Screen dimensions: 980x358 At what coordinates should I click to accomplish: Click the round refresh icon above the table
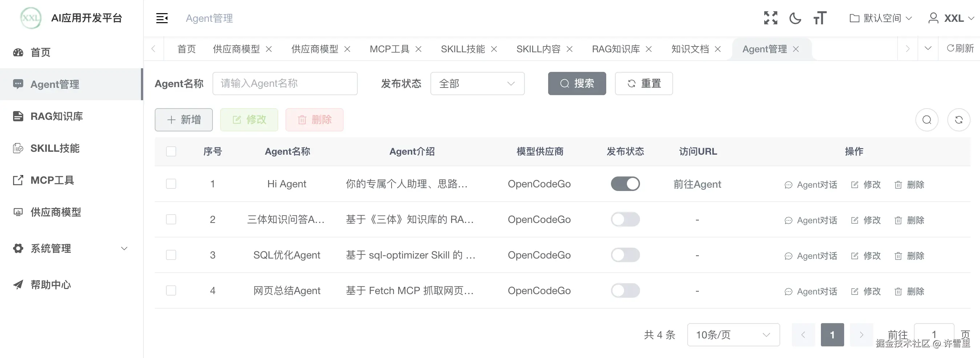(959, 120)
